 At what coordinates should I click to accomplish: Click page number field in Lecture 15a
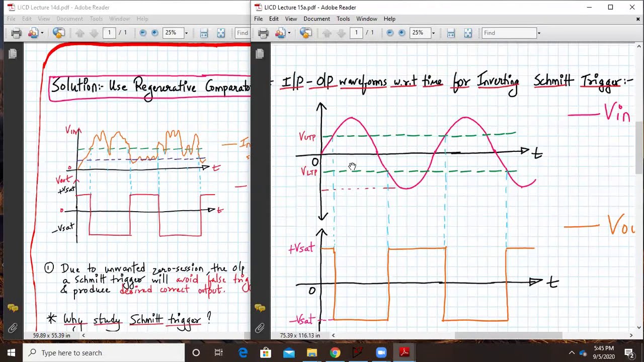coord(356,33)
